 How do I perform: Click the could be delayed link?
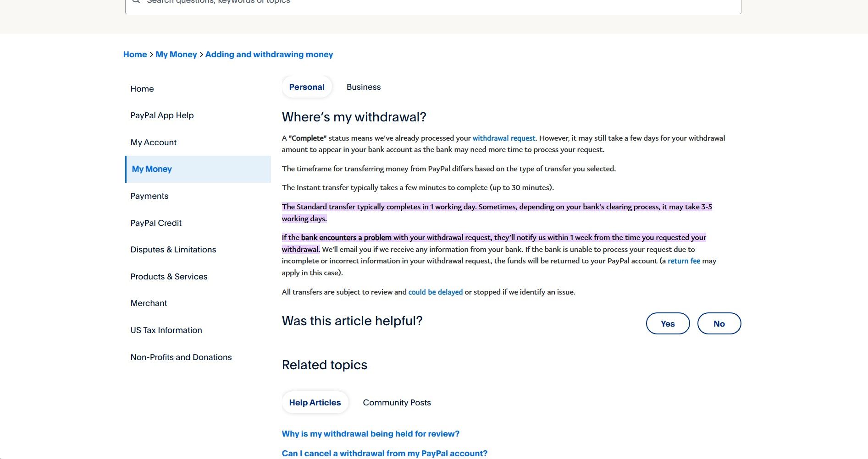435,292
